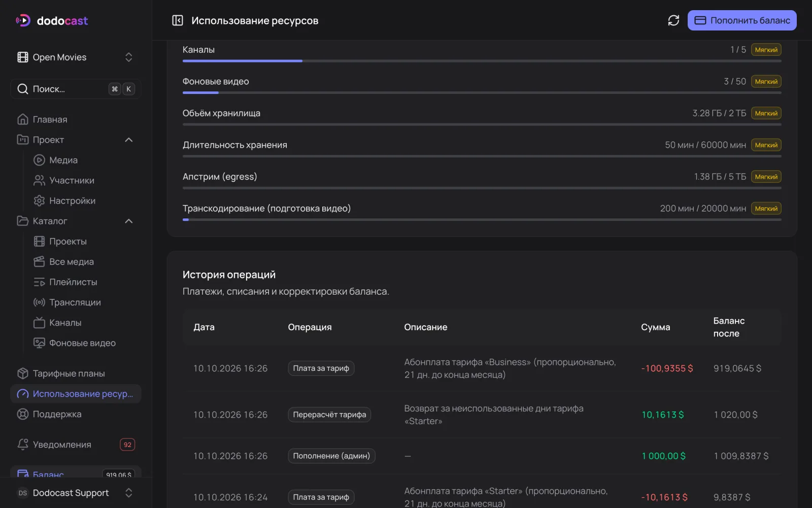This screenshot has width=812, height=508.
Task: Click Мягкий badge on Апстрим (egress) row
Action: point(766,177)
